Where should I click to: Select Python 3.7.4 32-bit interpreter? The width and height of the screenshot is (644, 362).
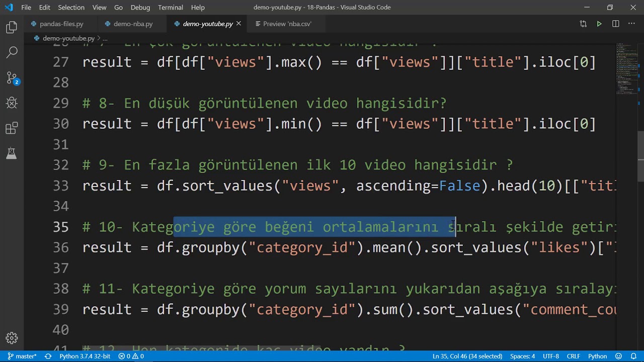tap(85, 356)
